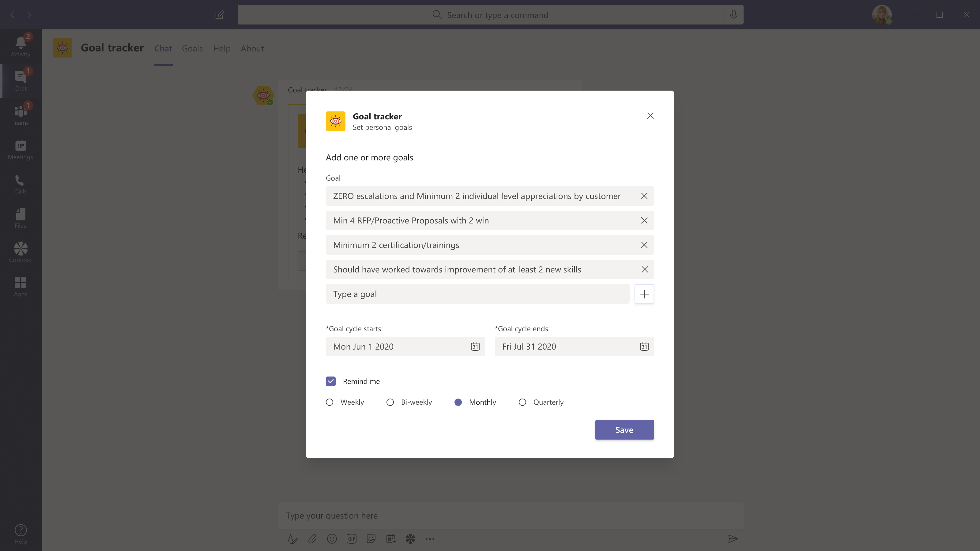Open calendar for Goal cycle starts

(x=475, y=347)
